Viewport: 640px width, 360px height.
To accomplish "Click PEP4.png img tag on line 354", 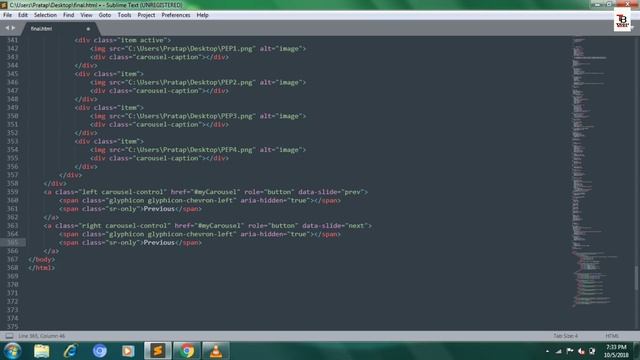I will (198, 150).
